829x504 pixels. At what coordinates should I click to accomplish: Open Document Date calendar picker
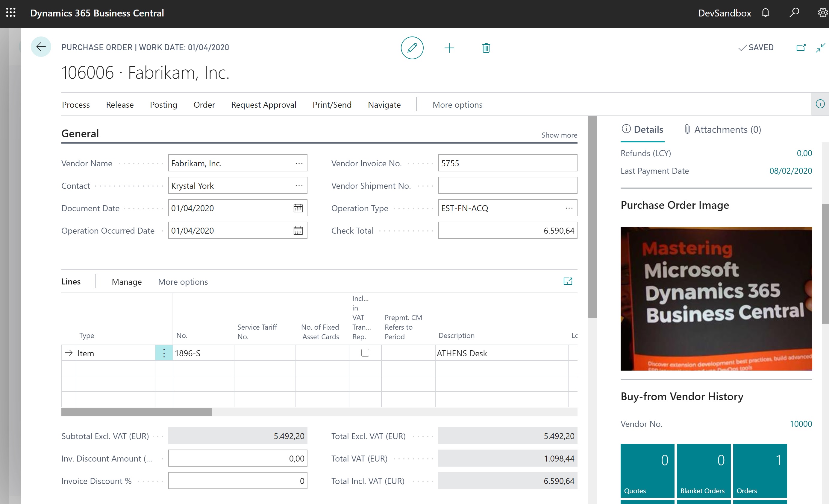tap(298, 208)
